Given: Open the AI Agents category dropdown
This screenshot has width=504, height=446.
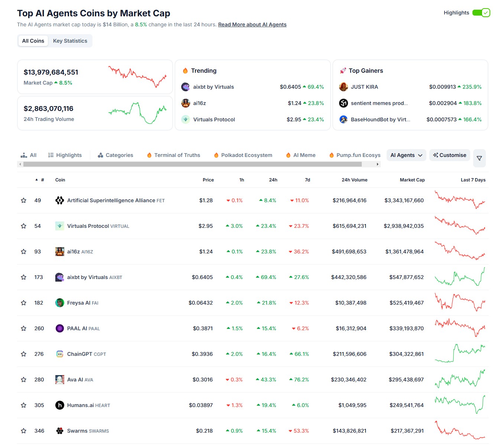Looking at the screenshot, I should coord(406,155).
